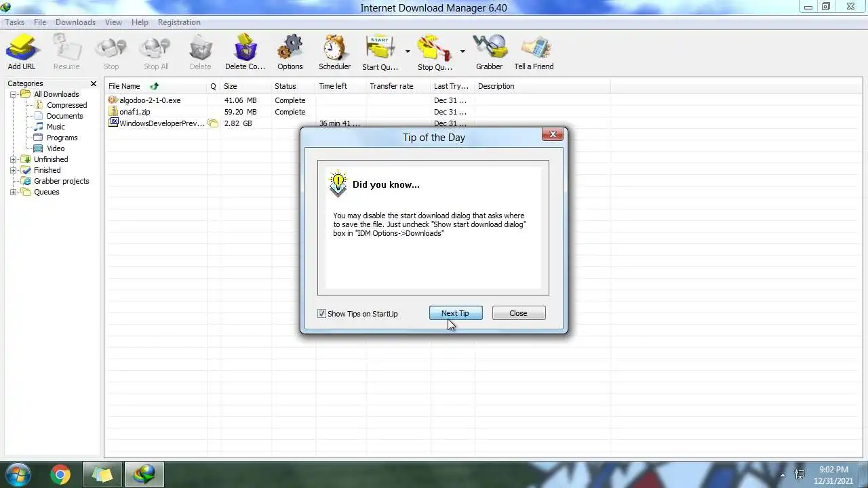This screenshot has width=868, height=488.
Task: Click the Q column header
Action: (x=213, y=86)
